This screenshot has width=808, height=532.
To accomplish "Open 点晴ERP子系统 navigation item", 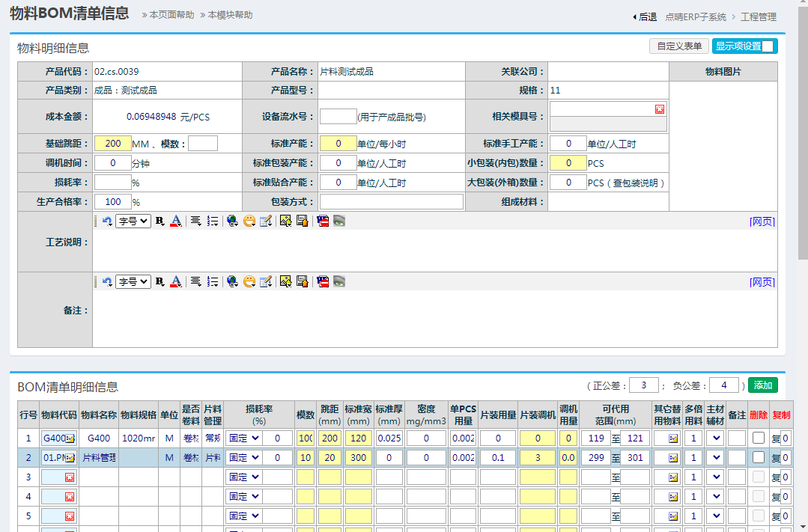I will pyautogui.click(x=696, y=16).
